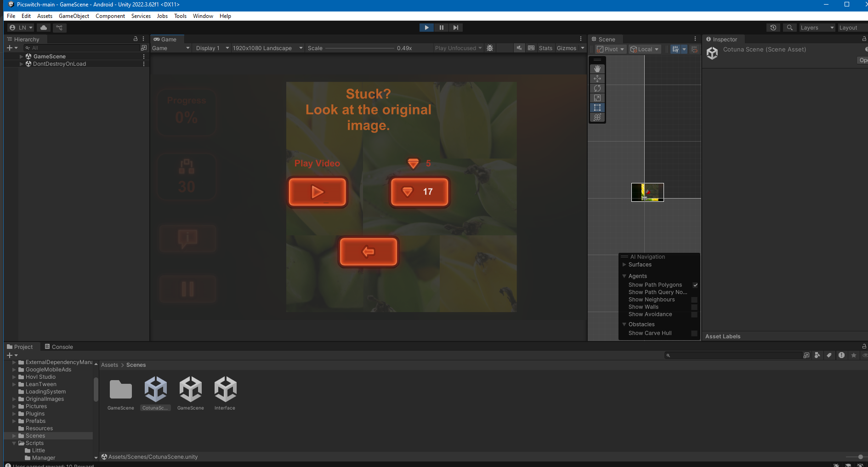The image size is (868, 467).
Task: Open the GameScene folder in Scenes
Action: tap(120, 390)
